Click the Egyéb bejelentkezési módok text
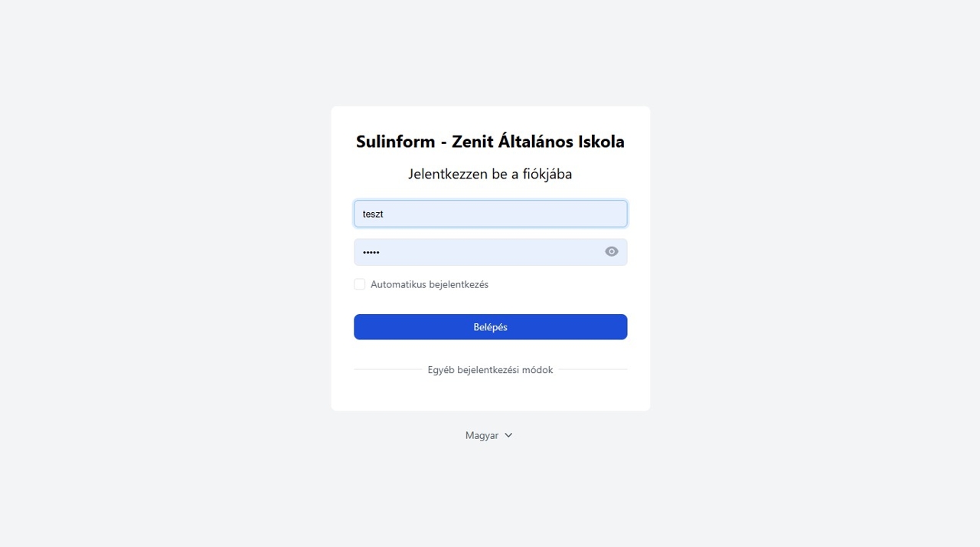The image size is (980, 547). (x=490, y=369)
